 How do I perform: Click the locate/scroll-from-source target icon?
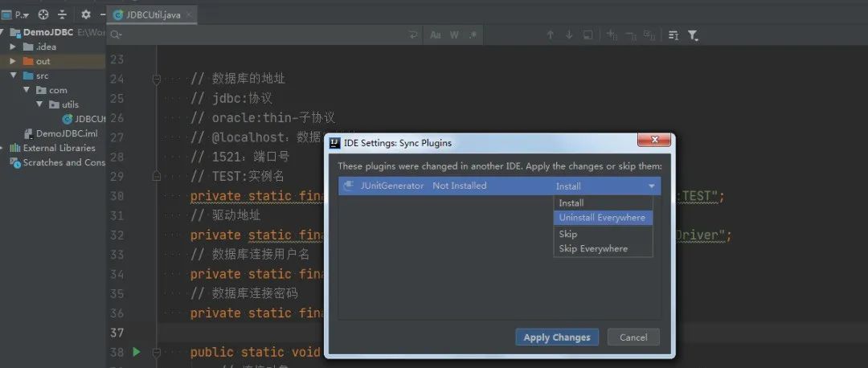point(43,14)
